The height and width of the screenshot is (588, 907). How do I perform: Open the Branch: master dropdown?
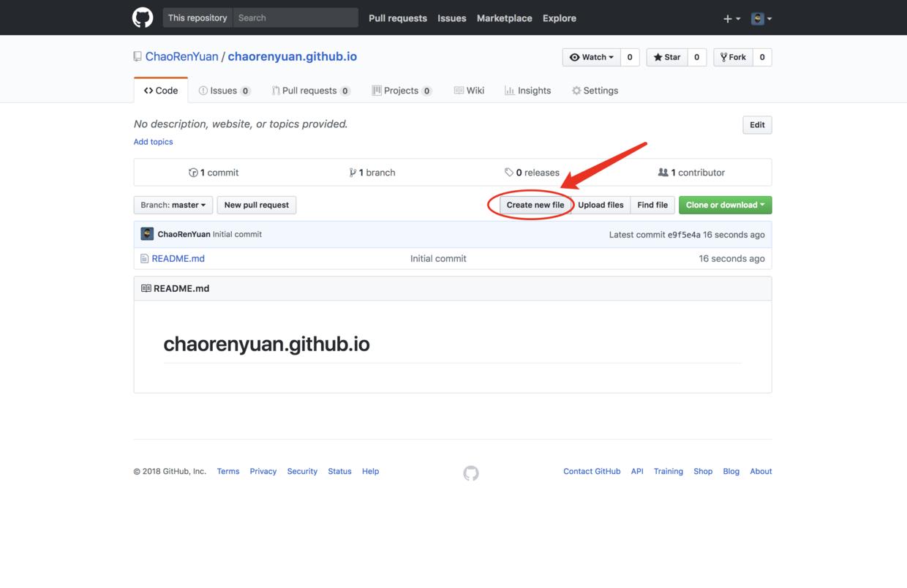tap(173, 205)
